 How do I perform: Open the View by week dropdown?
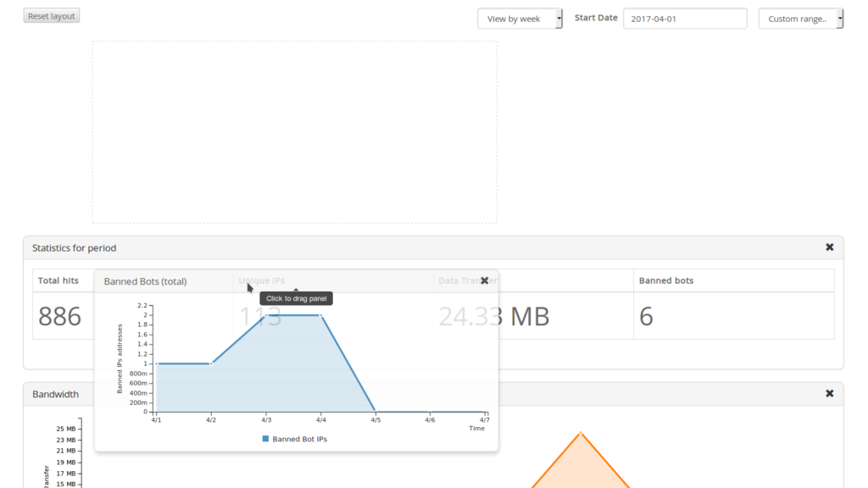[x=520, y=19]
